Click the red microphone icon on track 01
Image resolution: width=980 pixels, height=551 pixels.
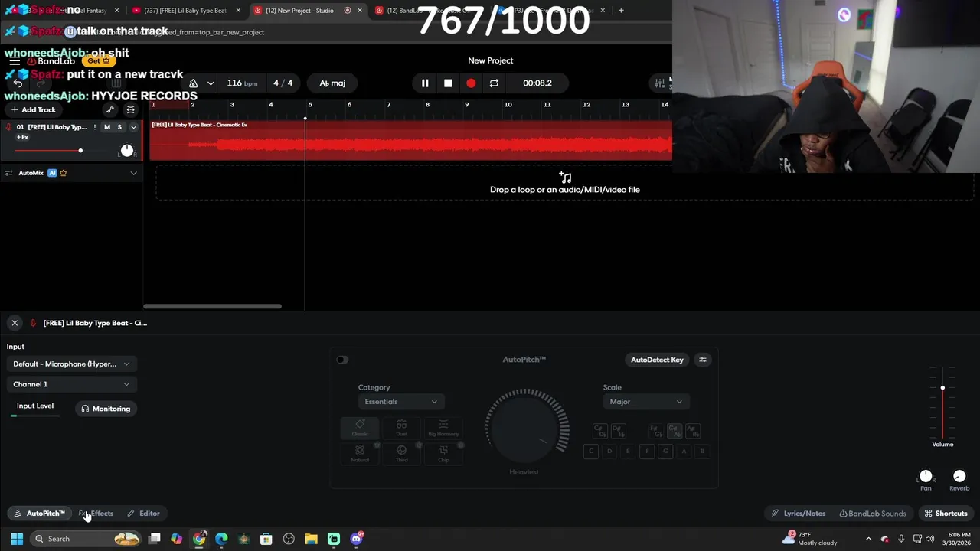tap(8, 127)
